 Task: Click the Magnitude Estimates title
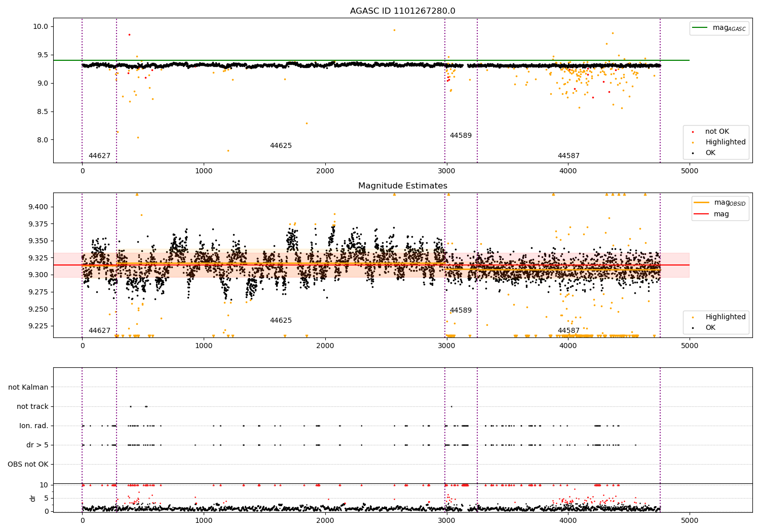point(403,186)
